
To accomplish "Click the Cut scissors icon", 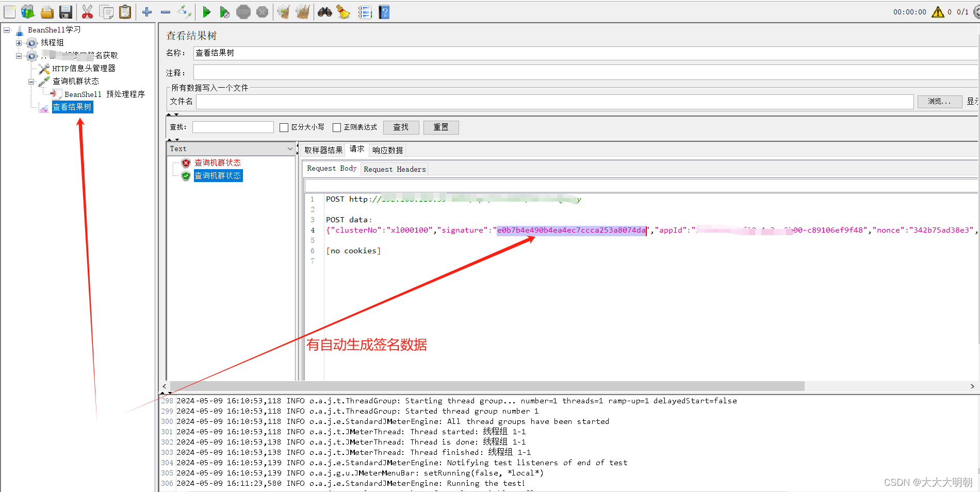I will click(87, 12).
